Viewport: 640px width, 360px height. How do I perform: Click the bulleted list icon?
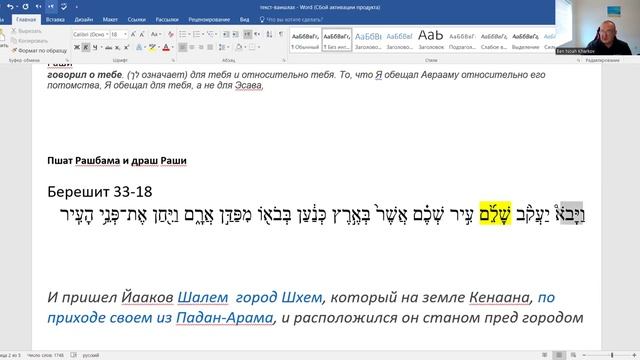(182, 34)
